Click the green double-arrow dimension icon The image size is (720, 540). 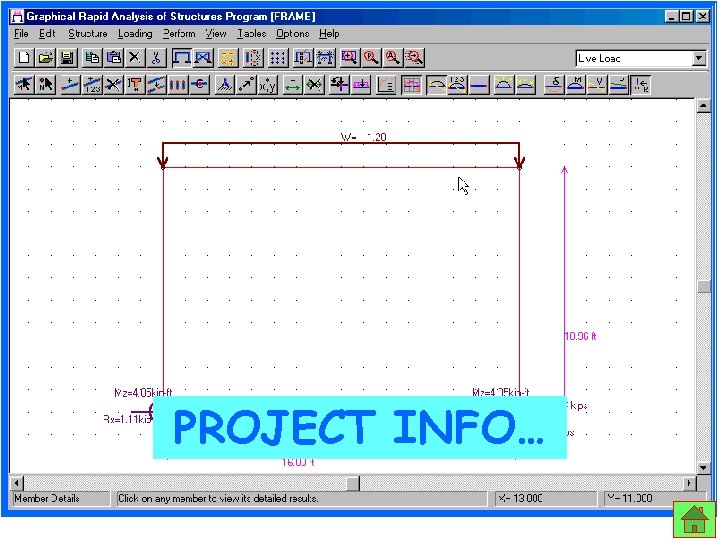(292, 85)
